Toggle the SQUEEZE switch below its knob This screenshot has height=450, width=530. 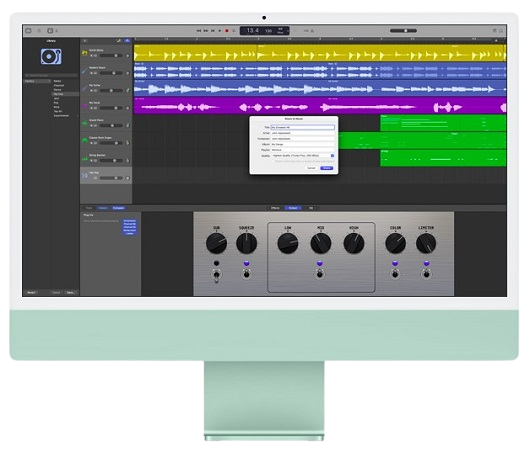coord(247,274)
